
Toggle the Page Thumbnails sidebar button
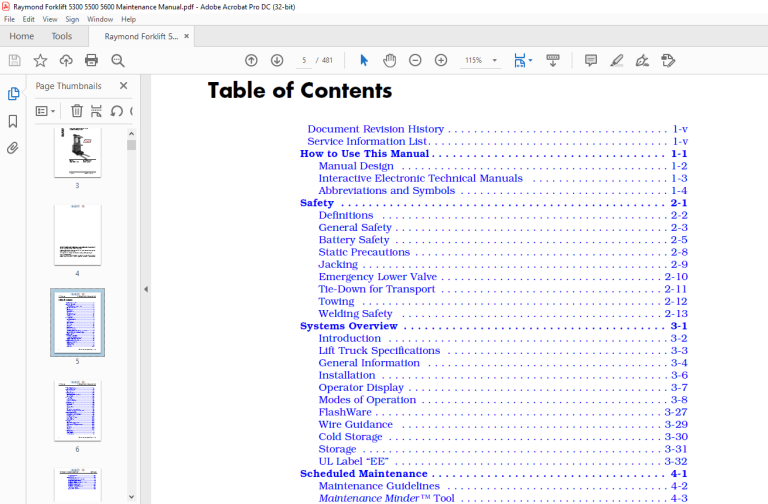(13, 94)
